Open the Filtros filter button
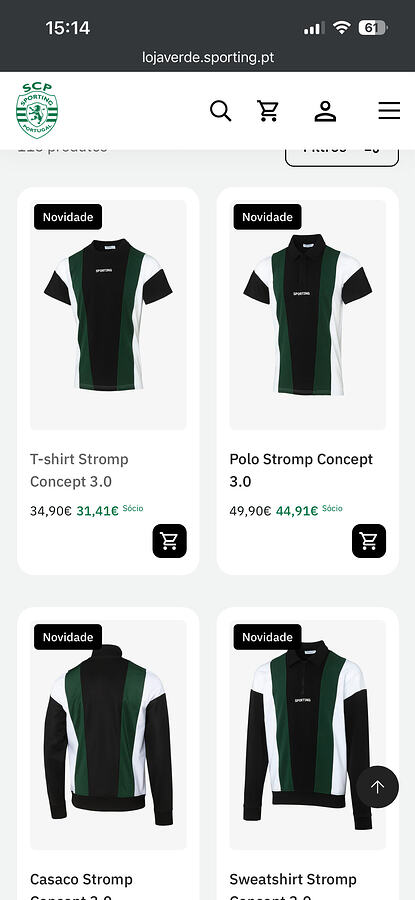415x900 pixels. [x=342, y=152]
